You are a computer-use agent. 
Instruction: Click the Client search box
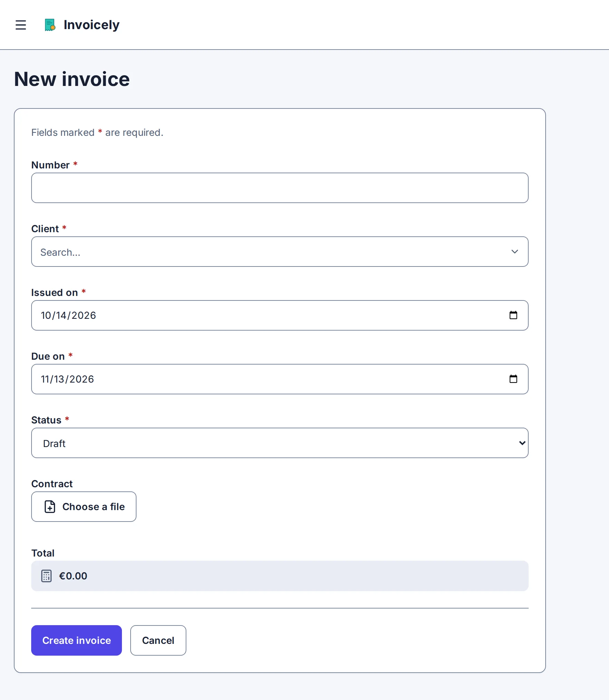(280, 252)
